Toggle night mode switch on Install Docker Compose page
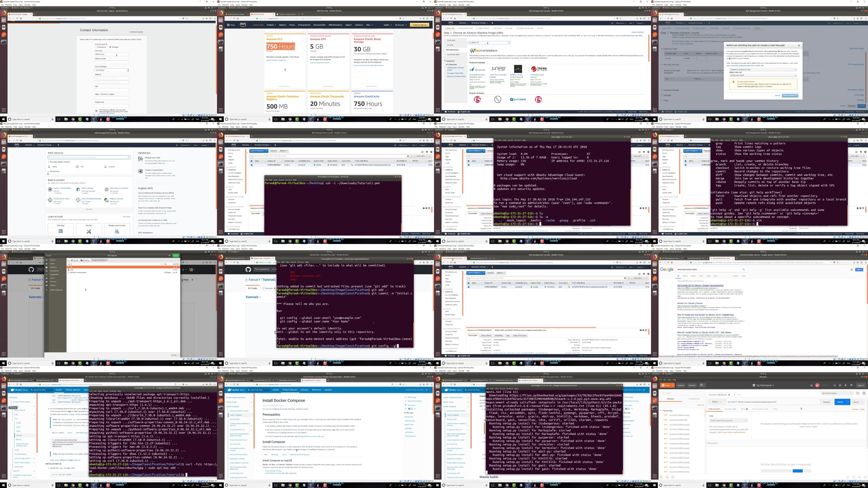The height and width of the screenshot is (488, 868). tap(410, 409)
